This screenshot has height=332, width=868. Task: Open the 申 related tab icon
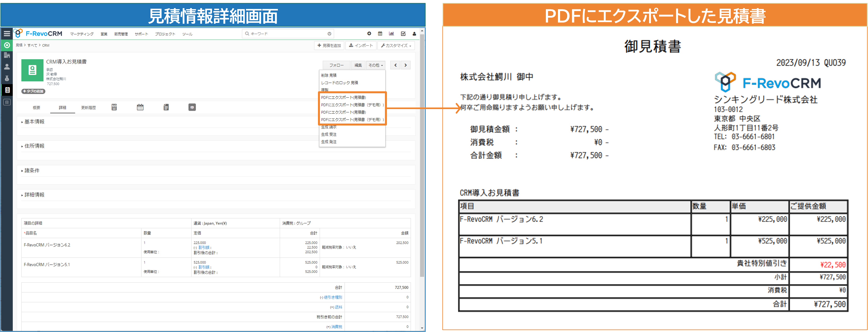click(x=192, y=107)
